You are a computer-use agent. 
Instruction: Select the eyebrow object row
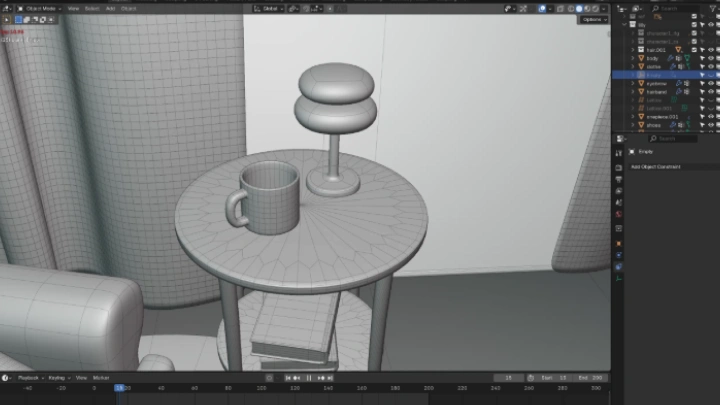[x=666, y=83]
